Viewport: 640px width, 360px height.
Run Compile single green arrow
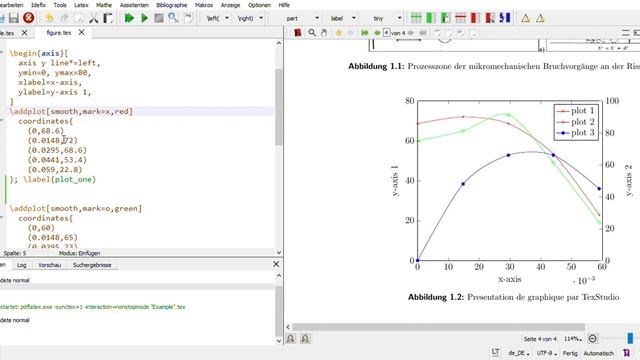[x=144, y=18]
